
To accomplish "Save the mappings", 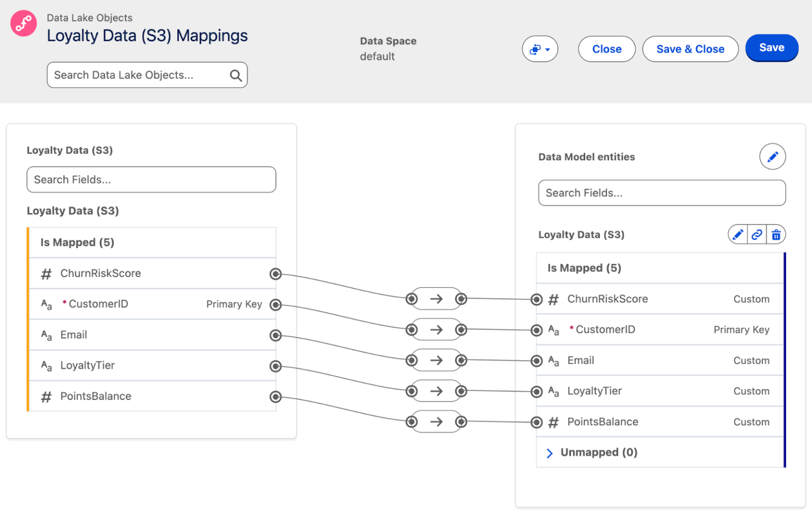I will coord(772,48).
